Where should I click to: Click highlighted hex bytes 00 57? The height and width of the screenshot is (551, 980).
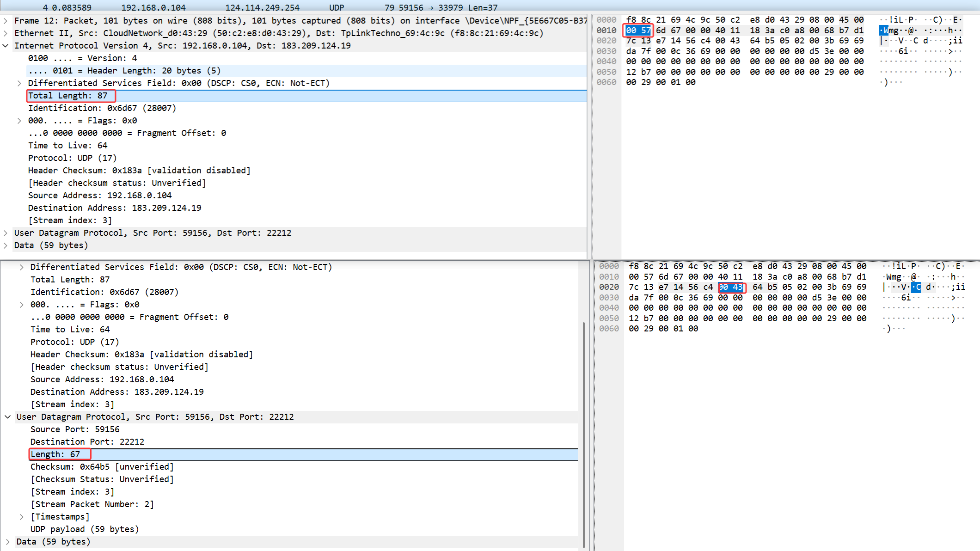[638, 31]
